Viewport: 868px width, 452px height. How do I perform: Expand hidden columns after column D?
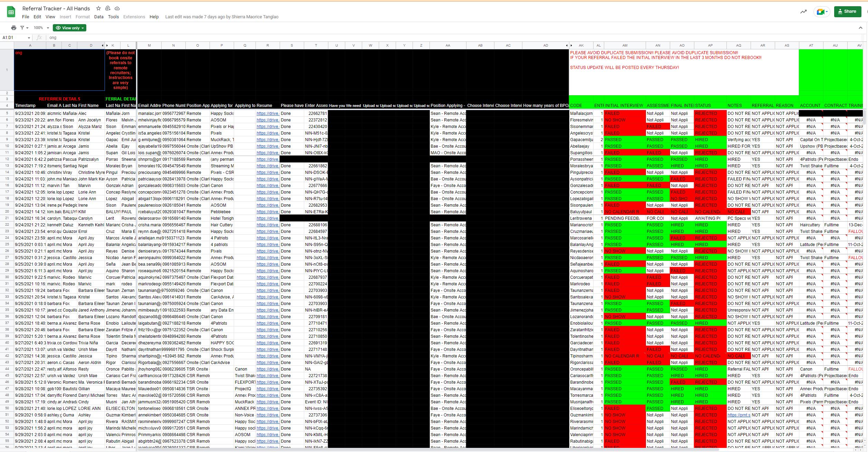coord(103,46)
